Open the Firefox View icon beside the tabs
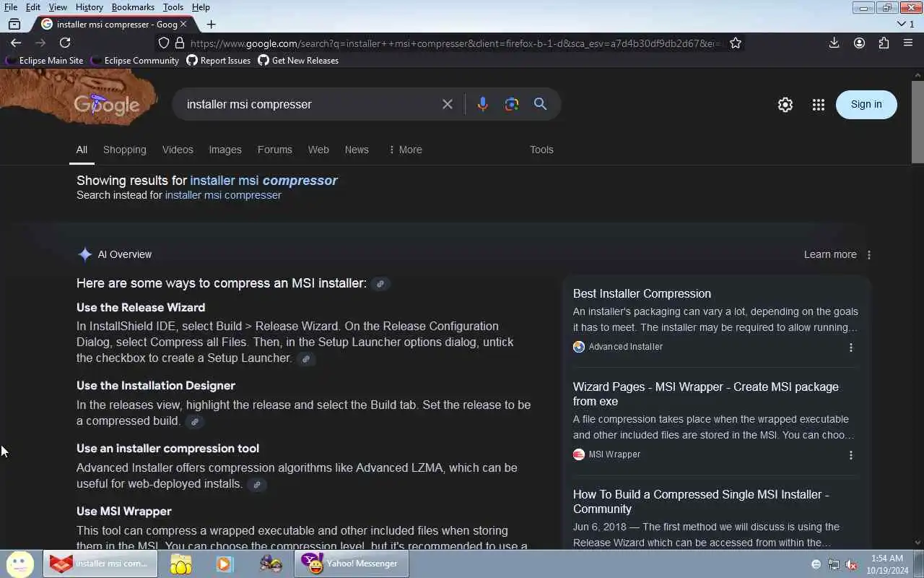This screenshot has width=924, height=578. click(14, 24)
